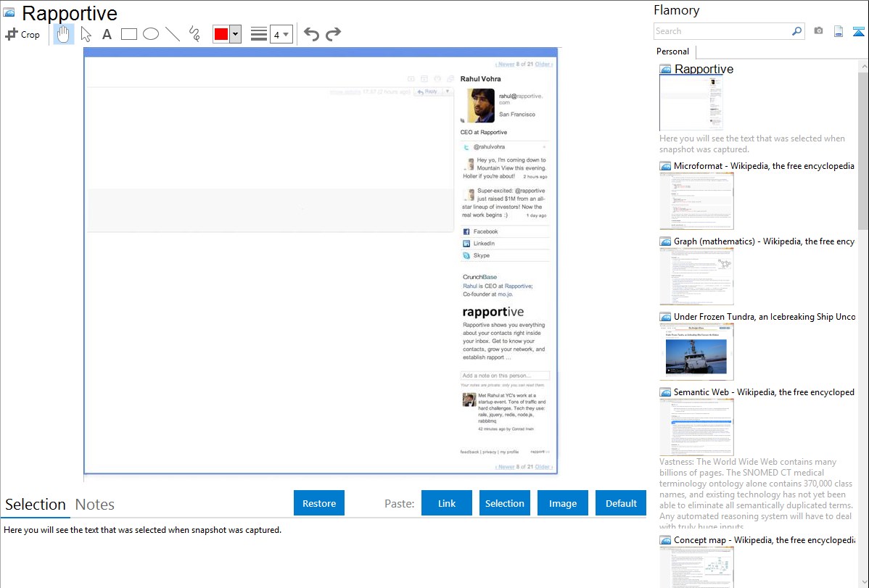Open the line width 4 dropdown
Viewport: 869px width, 588px height.
(x=281, y=34)
